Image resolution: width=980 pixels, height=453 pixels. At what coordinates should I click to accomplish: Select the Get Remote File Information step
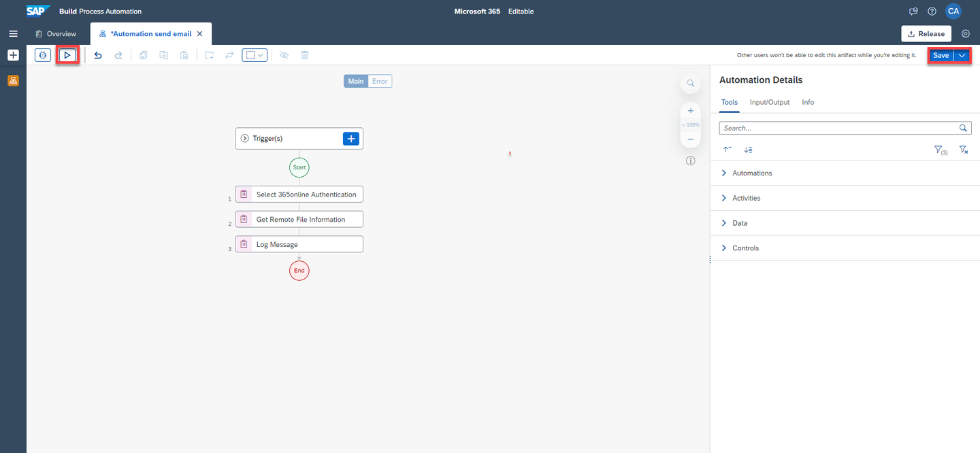point(299,219)
